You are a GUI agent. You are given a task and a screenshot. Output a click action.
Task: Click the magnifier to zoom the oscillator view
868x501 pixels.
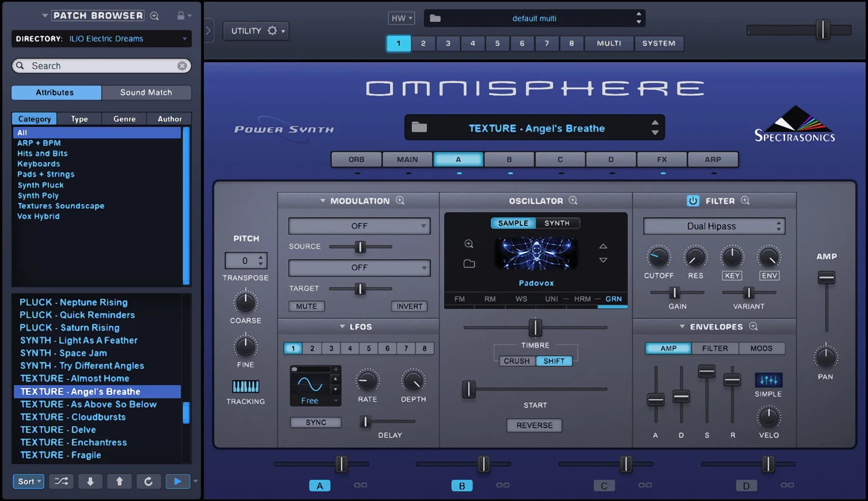(573, 200)
